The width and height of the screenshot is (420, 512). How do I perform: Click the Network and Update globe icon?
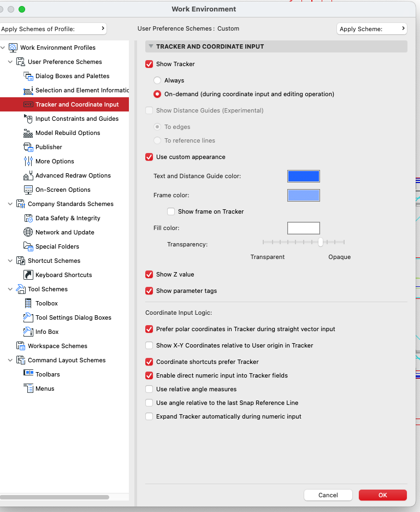coord(28,232)
